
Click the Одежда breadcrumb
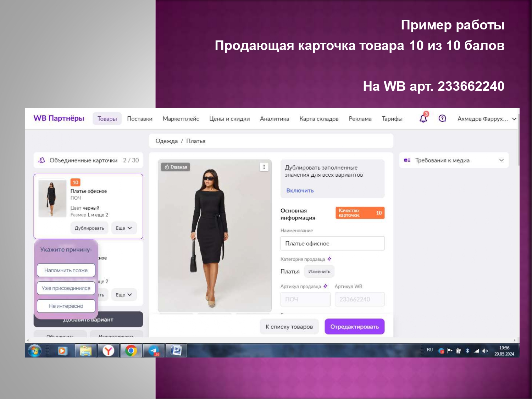coord(166,141)
